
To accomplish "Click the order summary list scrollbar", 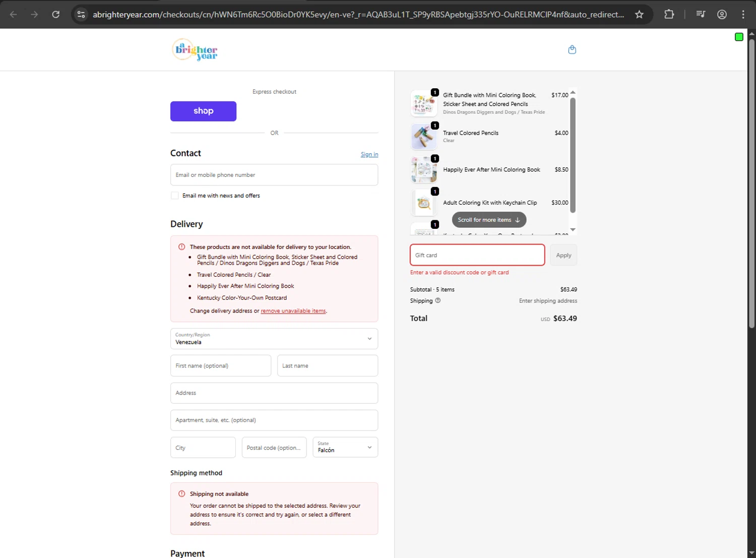I will point(573,155).
